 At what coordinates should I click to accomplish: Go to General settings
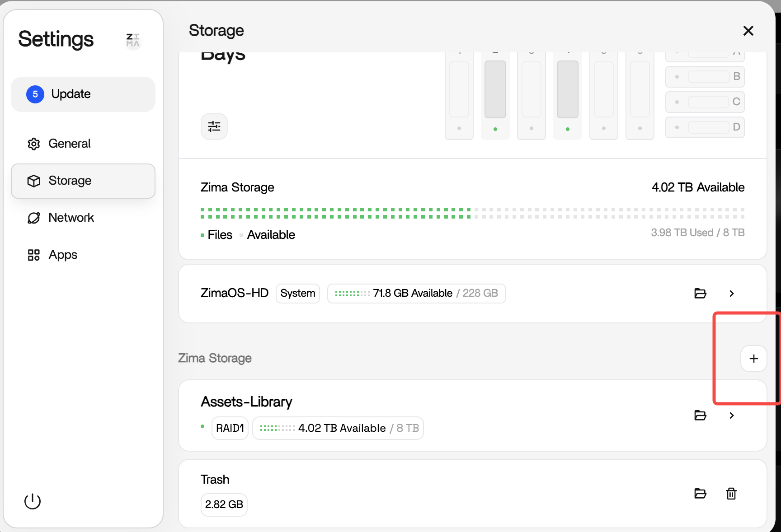(70, 144)
